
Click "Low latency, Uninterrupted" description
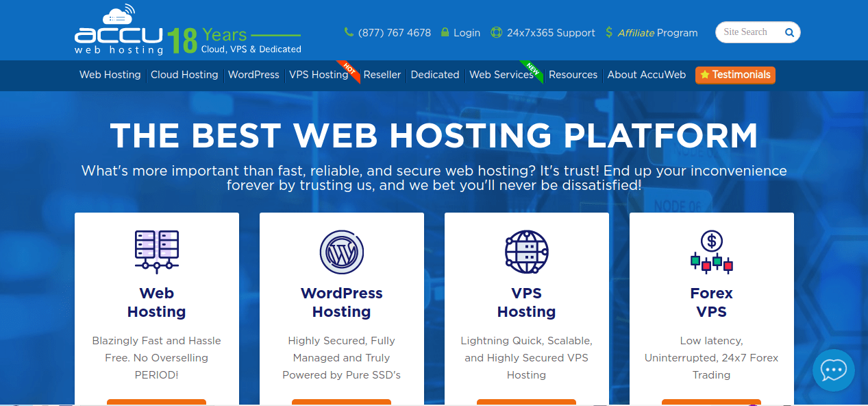tap(712, 357)
